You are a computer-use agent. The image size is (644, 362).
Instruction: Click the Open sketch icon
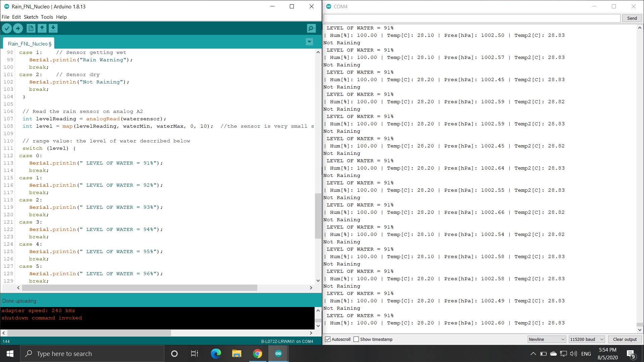point(42,28)
